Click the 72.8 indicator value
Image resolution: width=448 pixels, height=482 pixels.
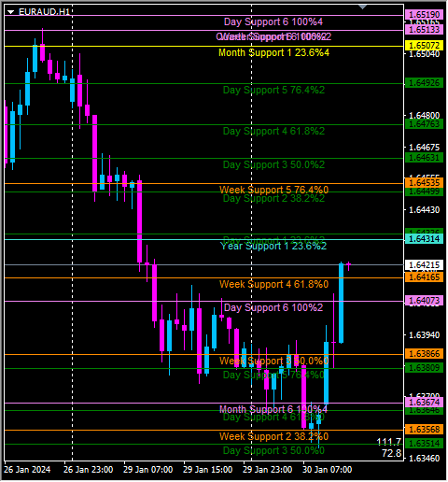(392, 453)
